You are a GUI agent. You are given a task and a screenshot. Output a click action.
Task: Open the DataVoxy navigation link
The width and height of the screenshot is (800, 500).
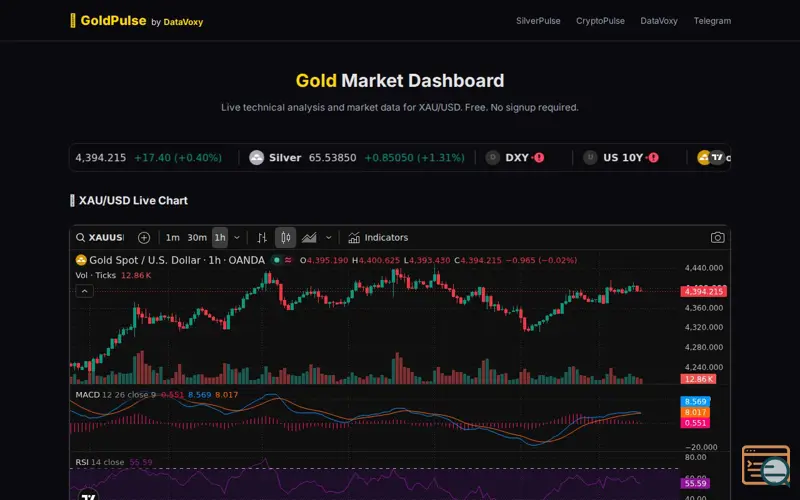point(659,21)
